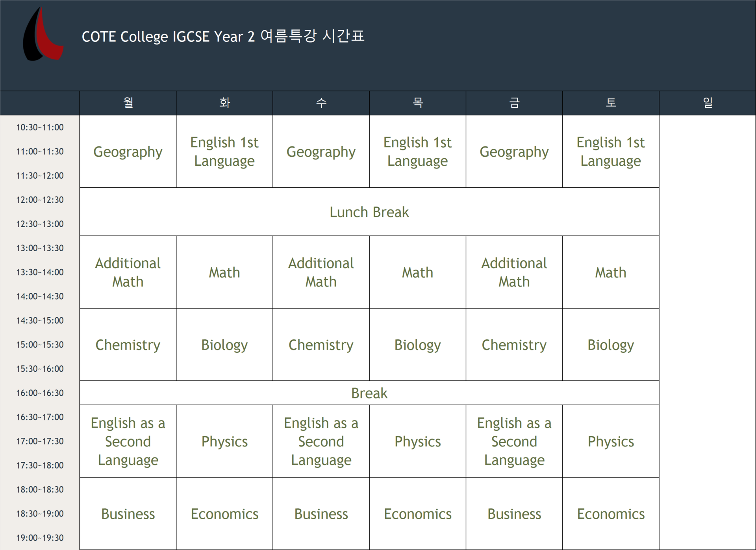
Task: Select the 일 day column header
Action: click(x=707, y=103)
